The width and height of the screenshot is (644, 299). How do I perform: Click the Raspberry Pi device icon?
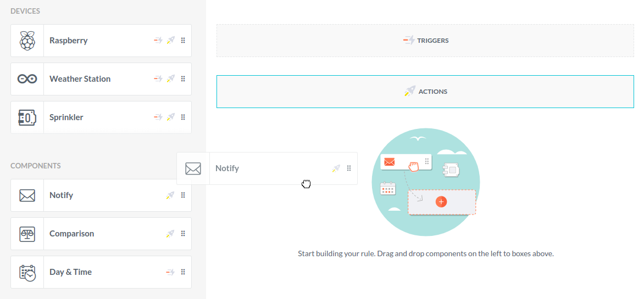(27, 41)
